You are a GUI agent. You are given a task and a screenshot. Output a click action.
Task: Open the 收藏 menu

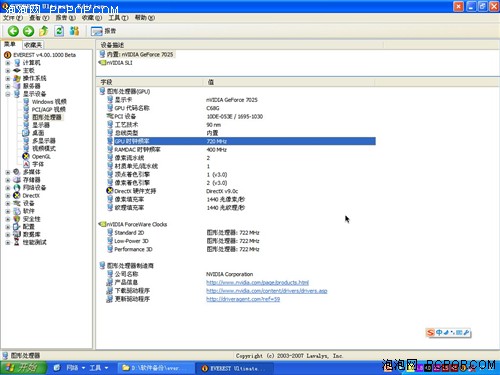click(92, 18)
